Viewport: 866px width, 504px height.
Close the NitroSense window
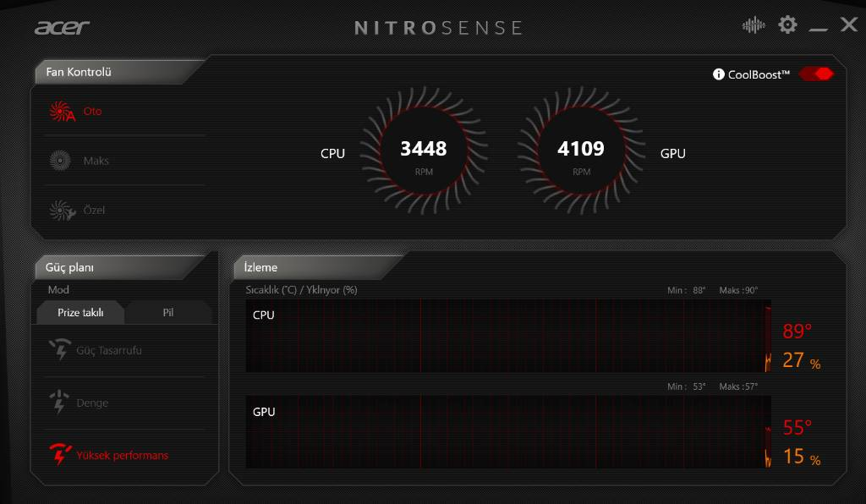849,25
